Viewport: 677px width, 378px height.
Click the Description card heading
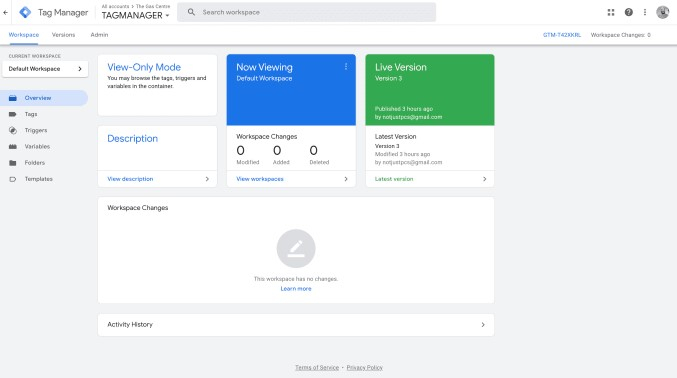click(133, 139)
